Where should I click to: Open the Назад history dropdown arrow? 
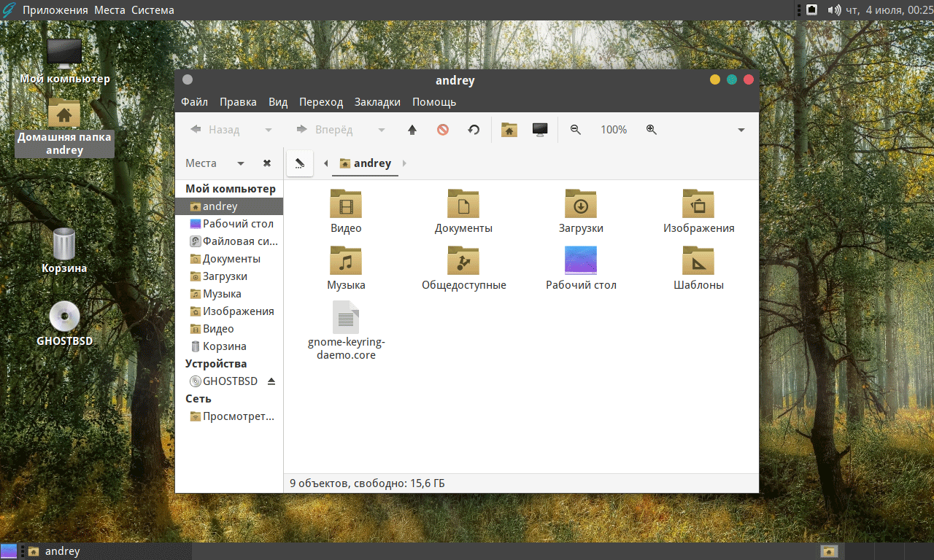269,130
